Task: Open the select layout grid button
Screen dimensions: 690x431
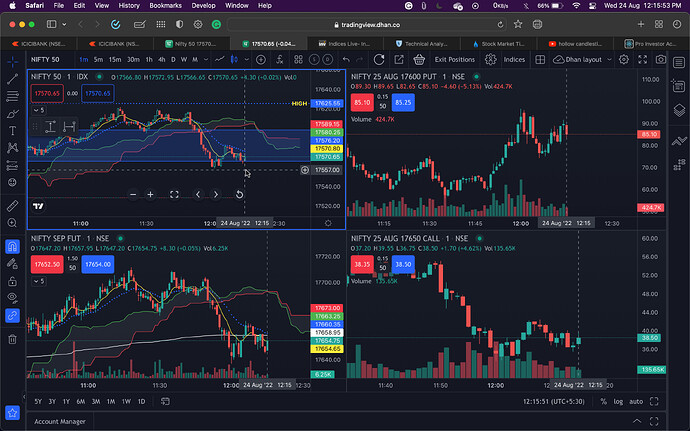Action: (540, 59)
